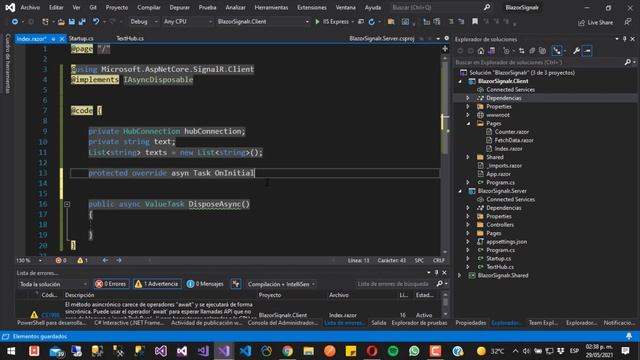Image resolution: width=640 pixels, height=360 pixels.
Task: Start debugging with the green IIS Express play arrow
Action: (317, 22)
